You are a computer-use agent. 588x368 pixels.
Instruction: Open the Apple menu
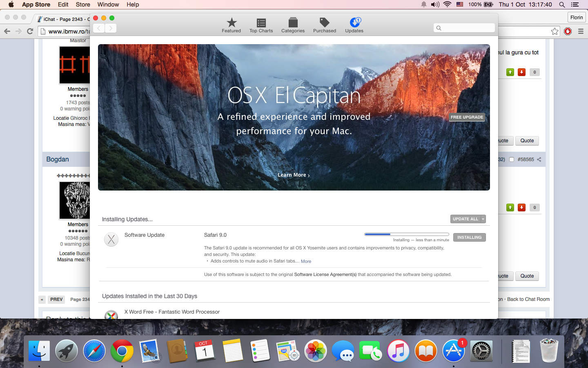(11, 4)
